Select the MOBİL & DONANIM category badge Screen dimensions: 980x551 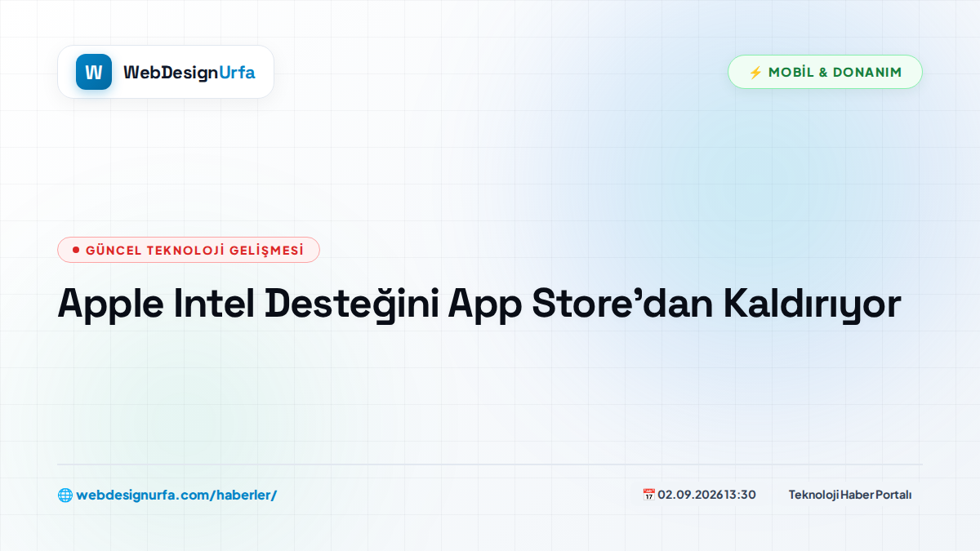pyautogui.click(x=825, y=72)
